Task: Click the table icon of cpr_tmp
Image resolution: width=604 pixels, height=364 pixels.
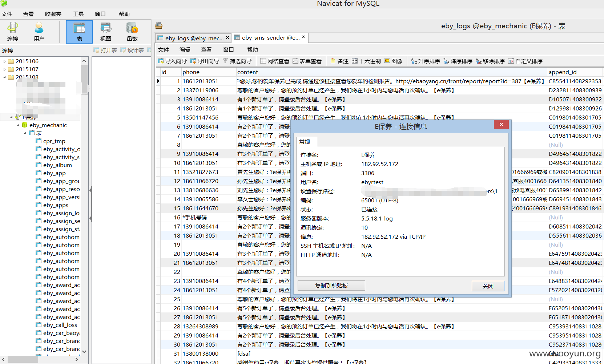Action: click(39, 141)
